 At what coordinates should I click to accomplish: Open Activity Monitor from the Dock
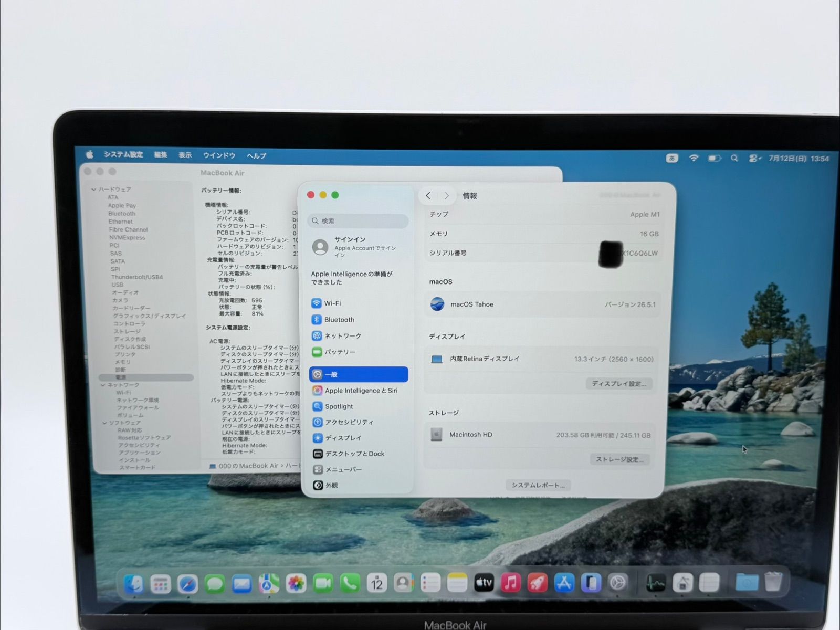(655, 583)
